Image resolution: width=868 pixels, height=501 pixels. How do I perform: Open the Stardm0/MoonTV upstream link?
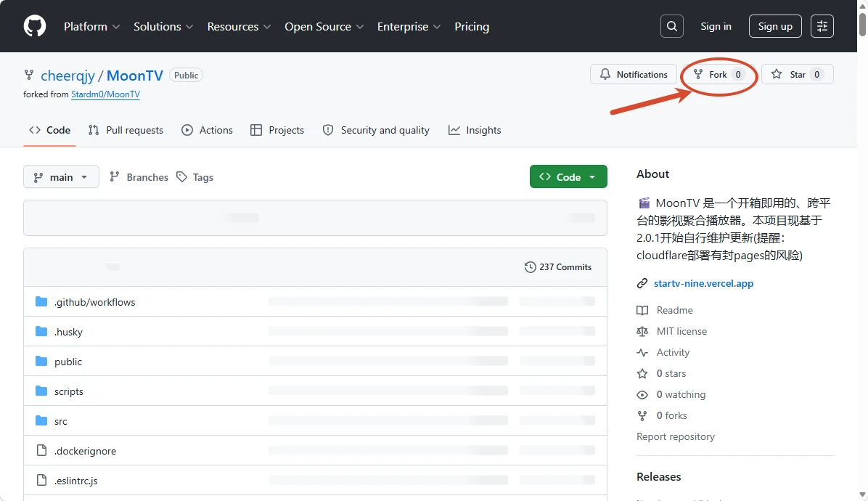tap(106, 94)
